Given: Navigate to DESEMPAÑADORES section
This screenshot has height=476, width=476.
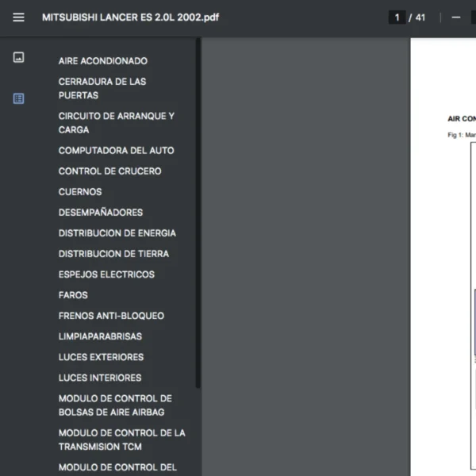Looking at the screenshot, I should pyautogui.click(x=101, y=213).
